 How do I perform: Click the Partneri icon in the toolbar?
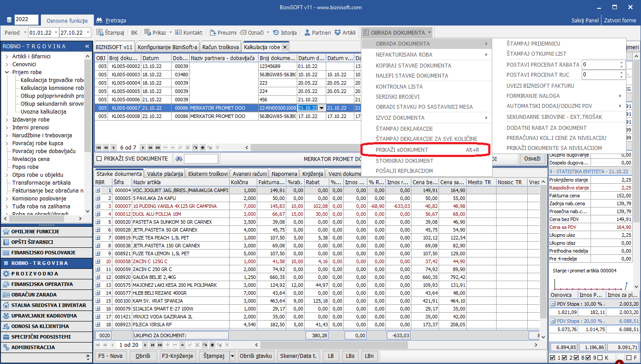307,32
